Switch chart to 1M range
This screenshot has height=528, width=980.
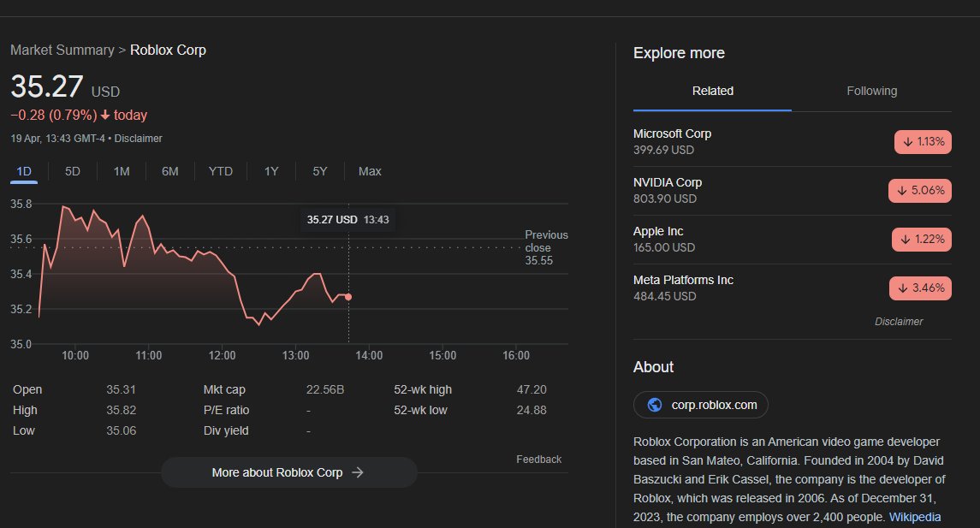pyautogui.click(x=122, y=171)
